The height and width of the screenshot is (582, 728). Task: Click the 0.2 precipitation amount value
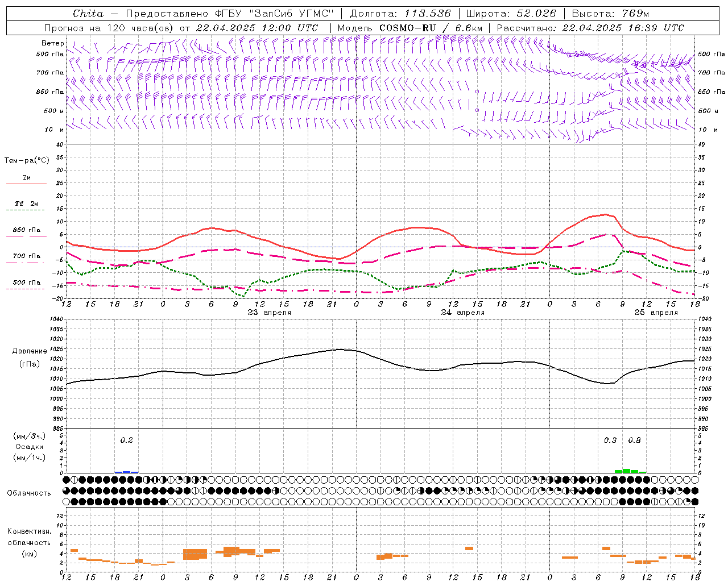click(x=126, y=440)
